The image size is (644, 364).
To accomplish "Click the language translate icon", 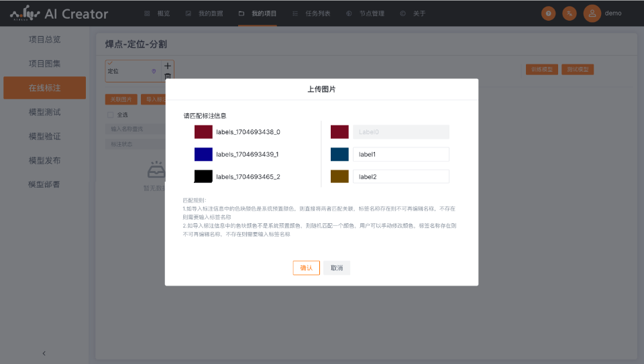I will (x=569, y=13).
